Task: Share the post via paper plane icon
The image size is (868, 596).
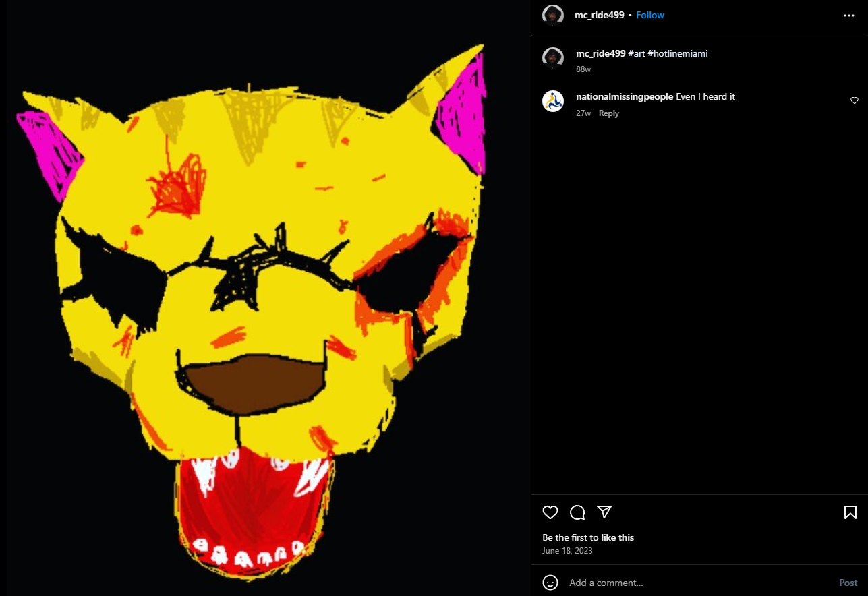Action: (x=604, y=512)
